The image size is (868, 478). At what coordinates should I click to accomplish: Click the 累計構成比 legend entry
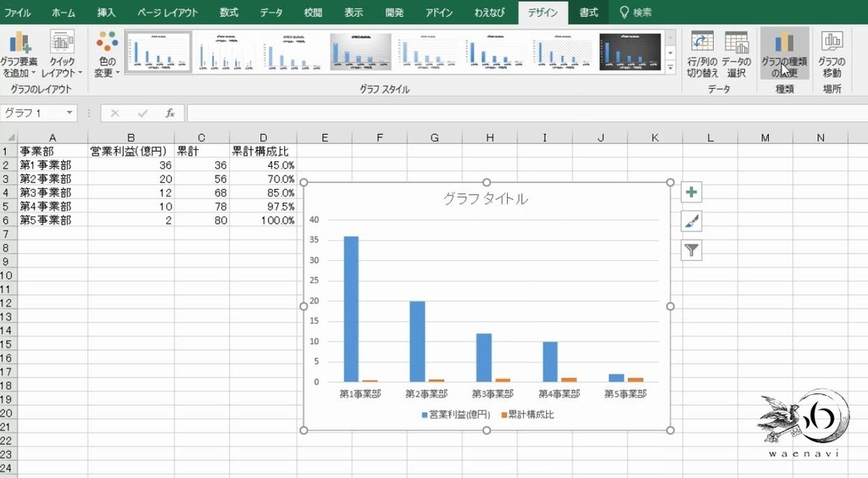coord(527,414)
